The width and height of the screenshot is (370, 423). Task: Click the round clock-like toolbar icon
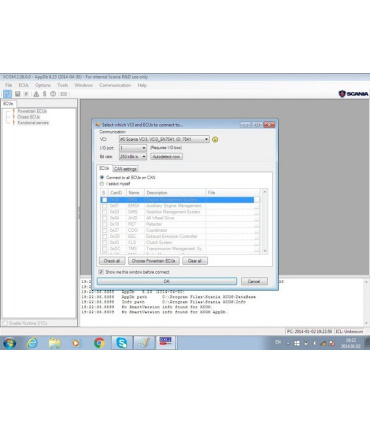(53, 94)
